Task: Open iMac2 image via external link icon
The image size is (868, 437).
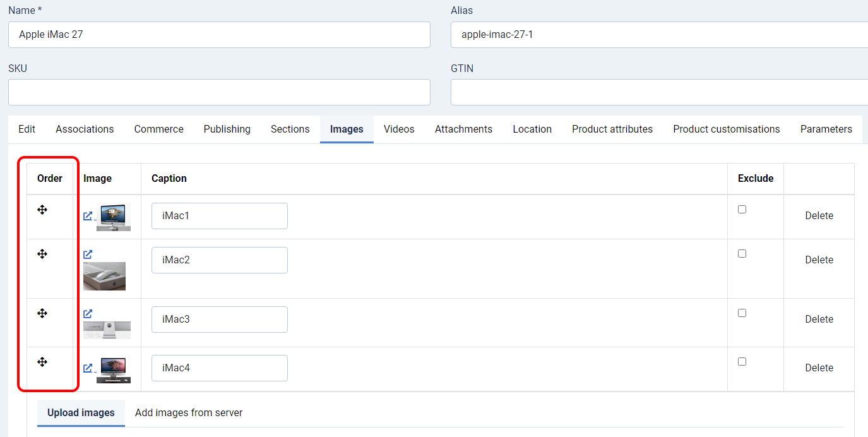Action: pos(88,254)
